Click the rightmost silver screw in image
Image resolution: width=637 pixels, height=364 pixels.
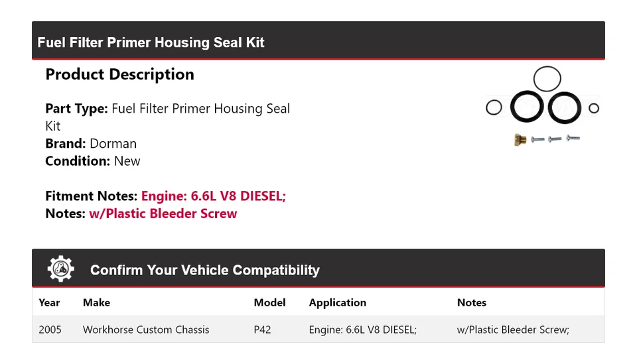(x=573, y=138)
